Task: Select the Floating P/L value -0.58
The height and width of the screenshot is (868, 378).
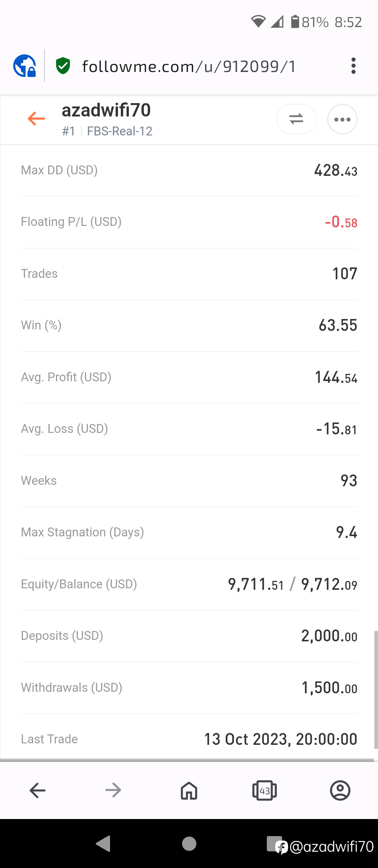Action: pos(341,222)
